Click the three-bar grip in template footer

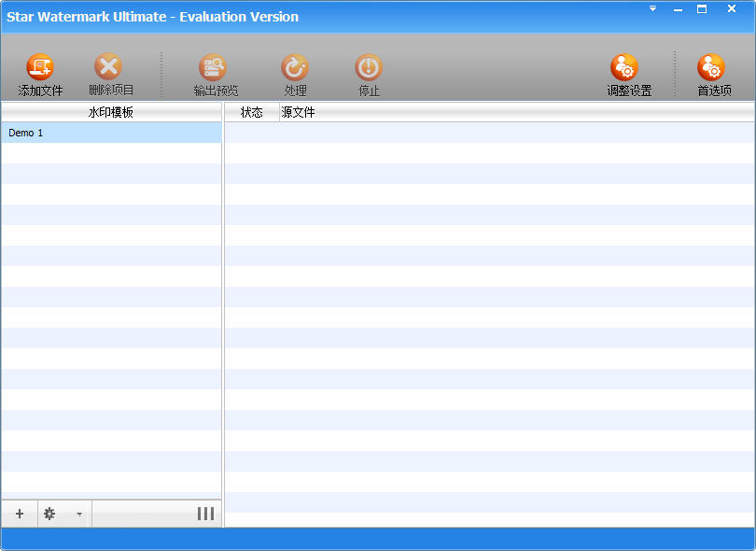point(206,514)
